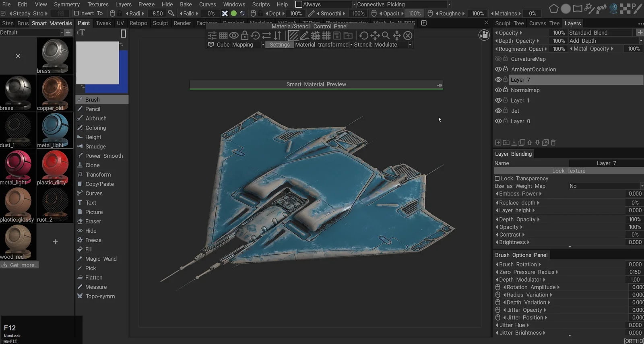The image size is (644, 344).
Task: Click the camera icon in viewport corner
Action: [484, 35]
